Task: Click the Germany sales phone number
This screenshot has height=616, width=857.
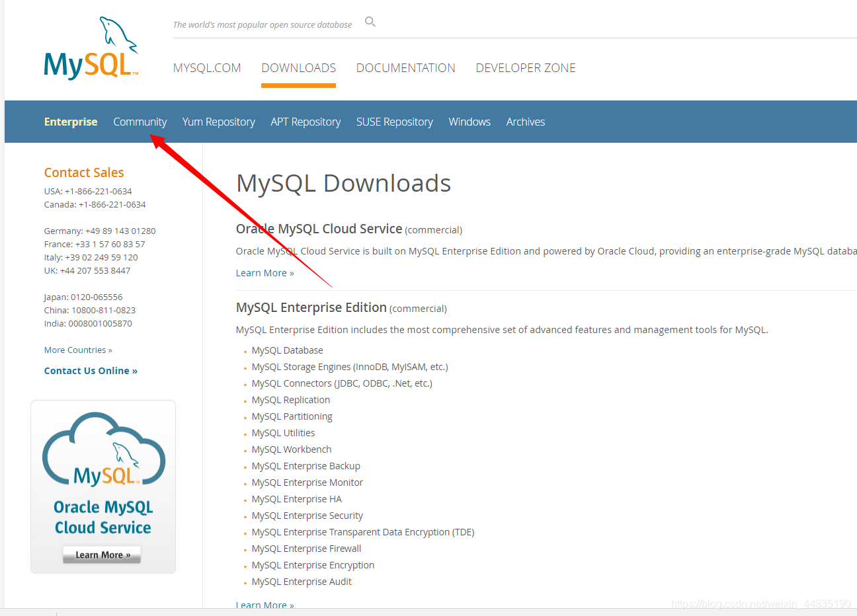Action: 120,231
